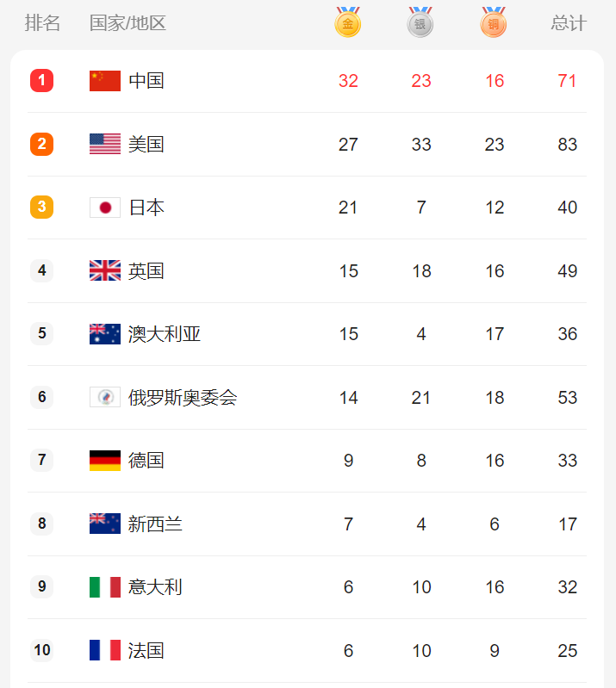
Task: Click the United States flag icon
Action: (x=105, y=144)
